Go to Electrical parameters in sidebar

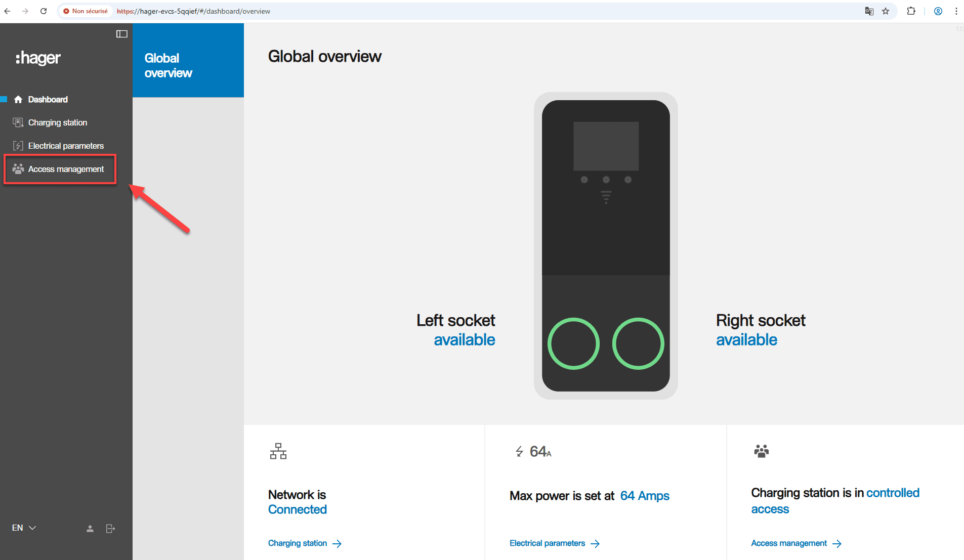[66, 146]
